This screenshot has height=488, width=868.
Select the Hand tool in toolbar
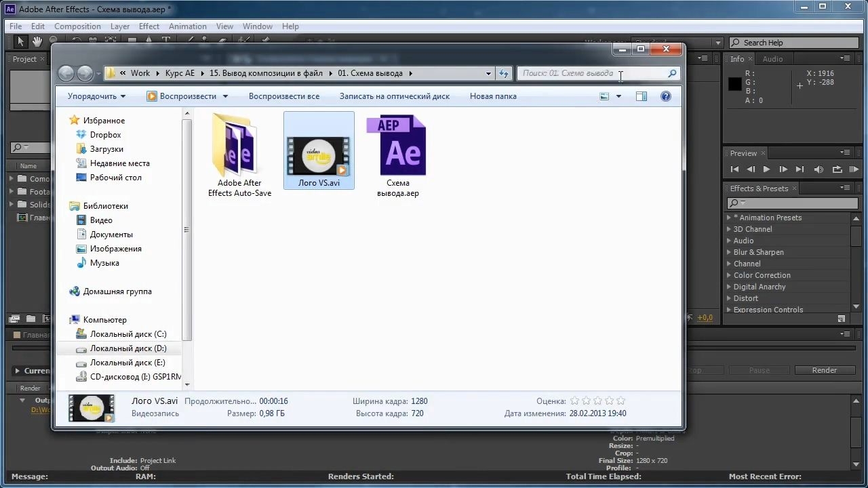pyautogui.click(x=37, y=41)
